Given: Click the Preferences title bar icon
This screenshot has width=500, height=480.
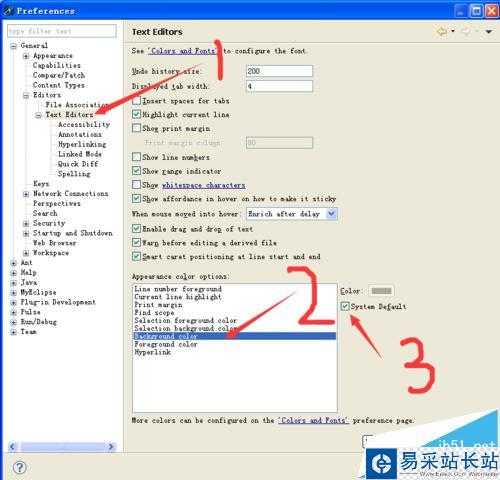Looking at the screenshot, I should [9, 11].
